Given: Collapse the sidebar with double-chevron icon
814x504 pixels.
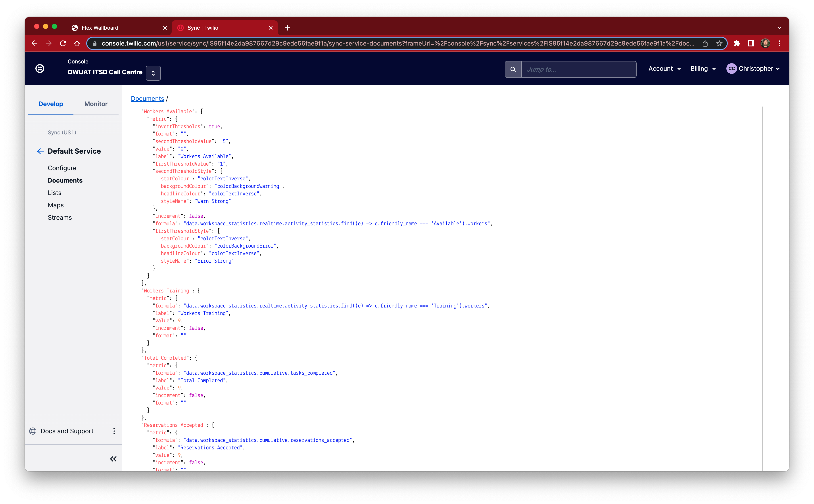Looking at the screenshot, I should (x=113, y=459).
